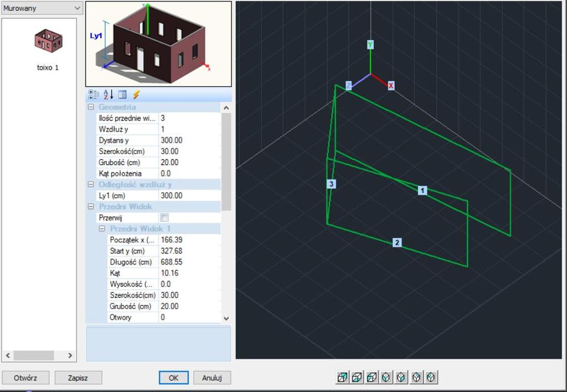Open the property pages table icon
Image resolution: width=567 pixels, height=392 pixels.
pyautogui.click(x=122, y=95)
